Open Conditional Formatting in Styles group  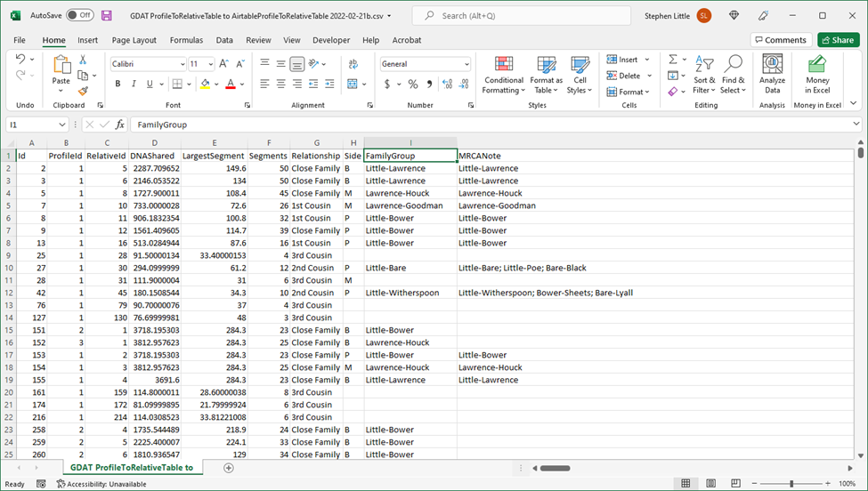coord(503,75)
